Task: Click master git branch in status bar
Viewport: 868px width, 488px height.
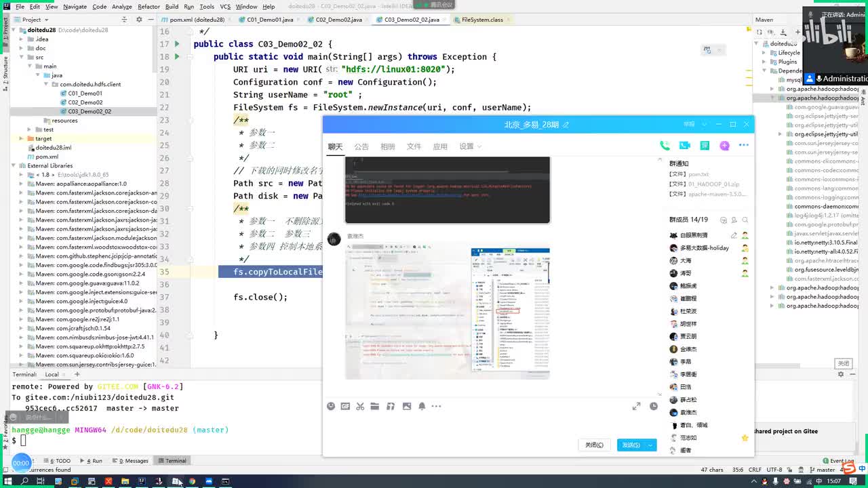Action: pyautogui.click(x=822, y=470)
